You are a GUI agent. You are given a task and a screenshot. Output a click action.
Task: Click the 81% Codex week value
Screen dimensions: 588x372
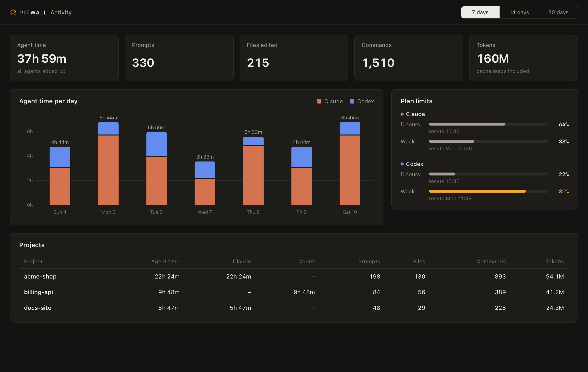tap(564, 191)
